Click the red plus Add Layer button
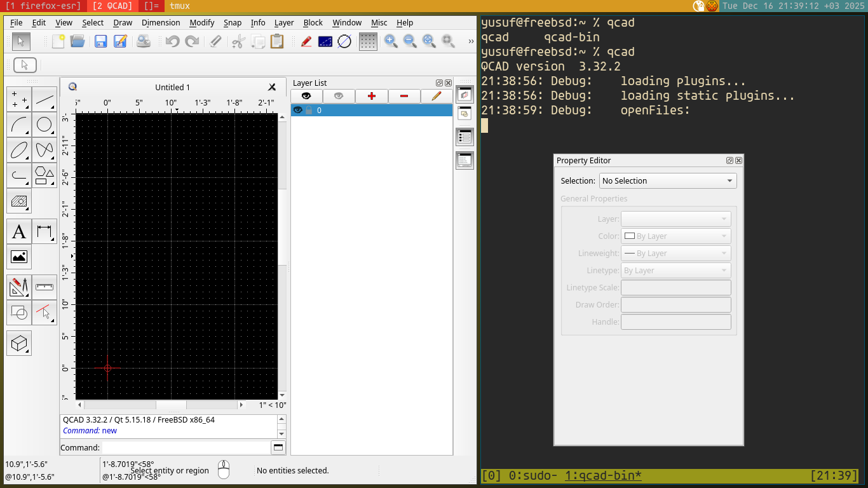This screenshot has width=868, height=488. pyautogui.click(x=372, y=96)
